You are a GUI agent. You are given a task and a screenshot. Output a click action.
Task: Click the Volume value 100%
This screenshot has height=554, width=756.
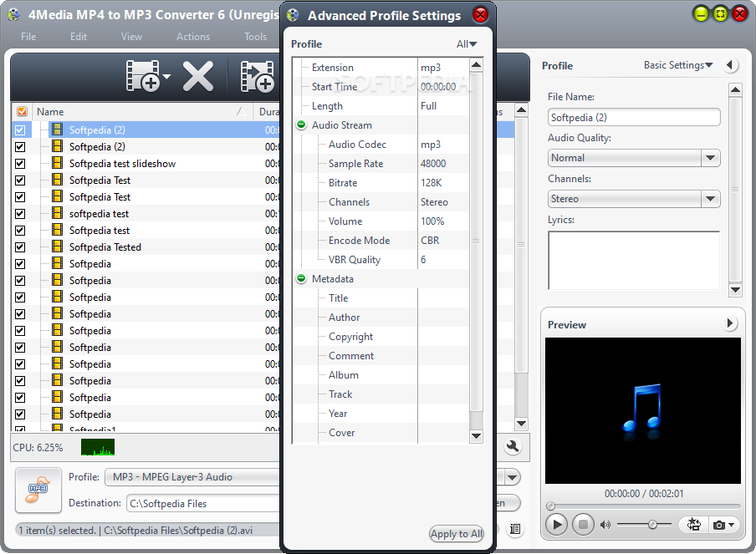point(432,221)
